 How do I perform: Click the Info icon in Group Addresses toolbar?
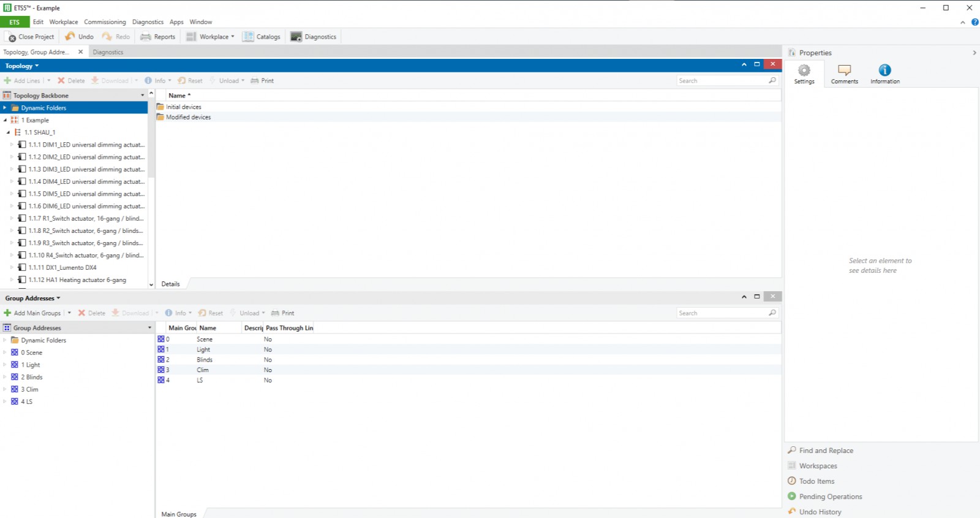pos(169,313)
